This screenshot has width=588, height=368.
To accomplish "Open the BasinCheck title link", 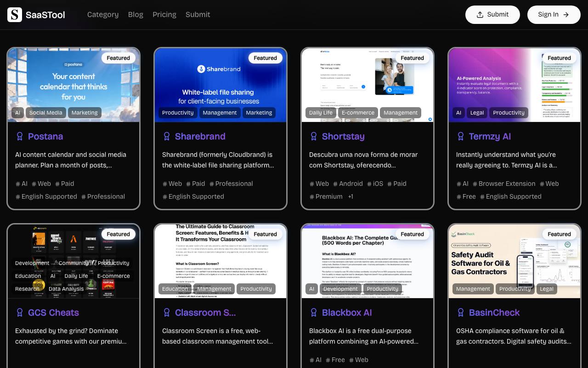I will point(494,312).
